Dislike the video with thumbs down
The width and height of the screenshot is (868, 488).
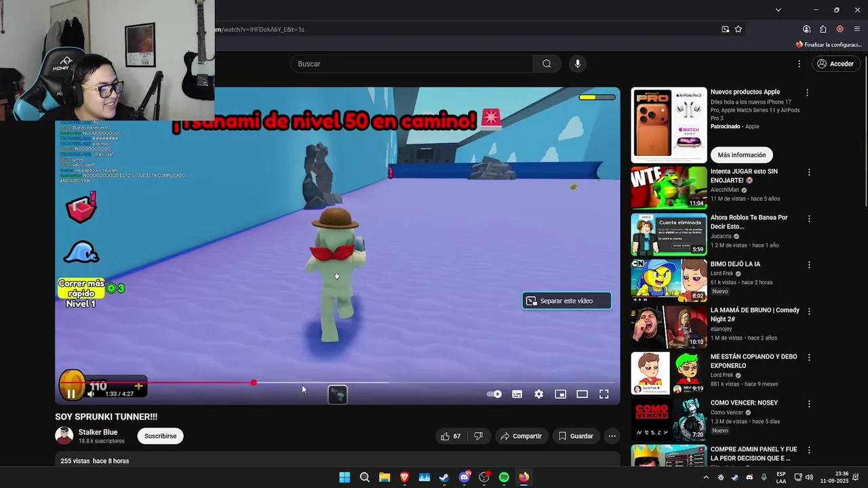(478, 436)
